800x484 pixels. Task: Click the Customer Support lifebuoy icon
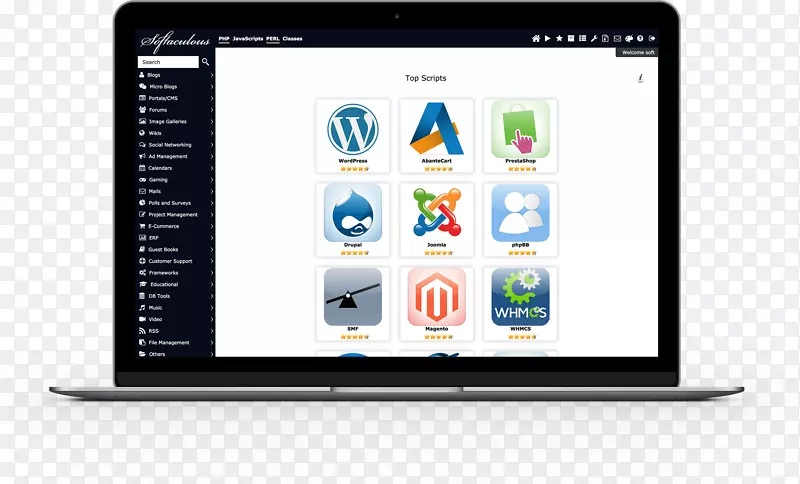click(142, 261)
